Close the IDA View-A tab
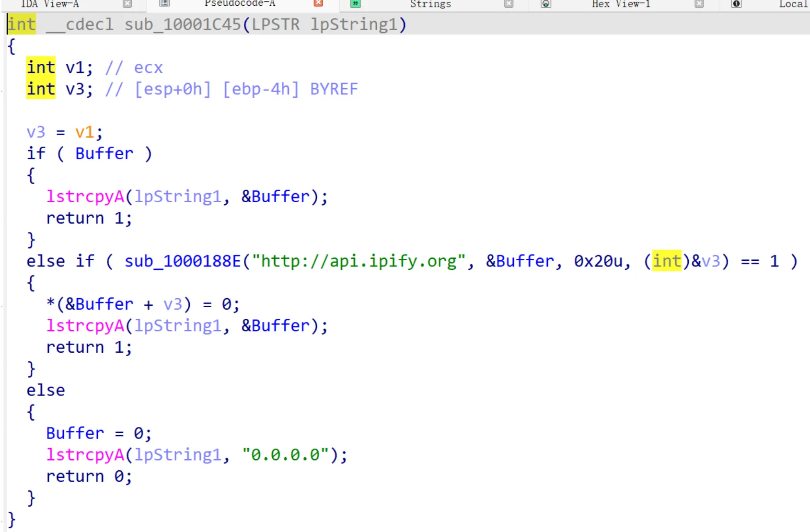The image size is (810, 532). point(127,4)
